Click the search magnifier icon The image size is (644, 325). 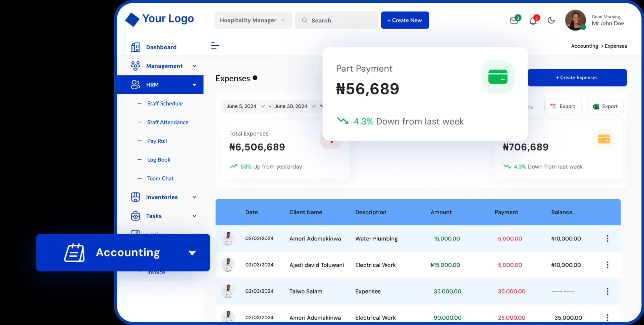click(x=304, y=20)
